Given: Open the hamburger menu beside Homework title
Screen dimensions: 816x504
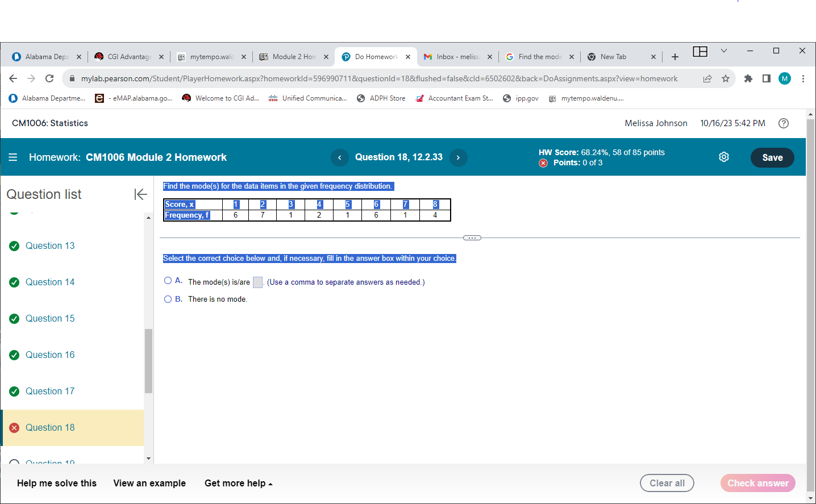Looking at the screenshot, I should pyautogui.click(x=13, y=157).
